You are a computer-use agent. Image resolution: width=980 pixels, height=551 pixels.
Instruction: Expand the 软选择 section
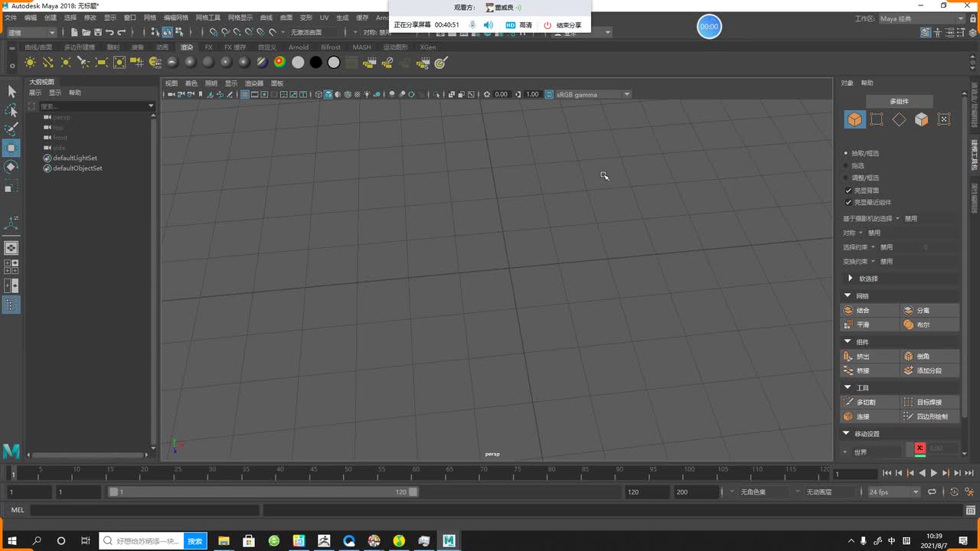coord(851,279)
